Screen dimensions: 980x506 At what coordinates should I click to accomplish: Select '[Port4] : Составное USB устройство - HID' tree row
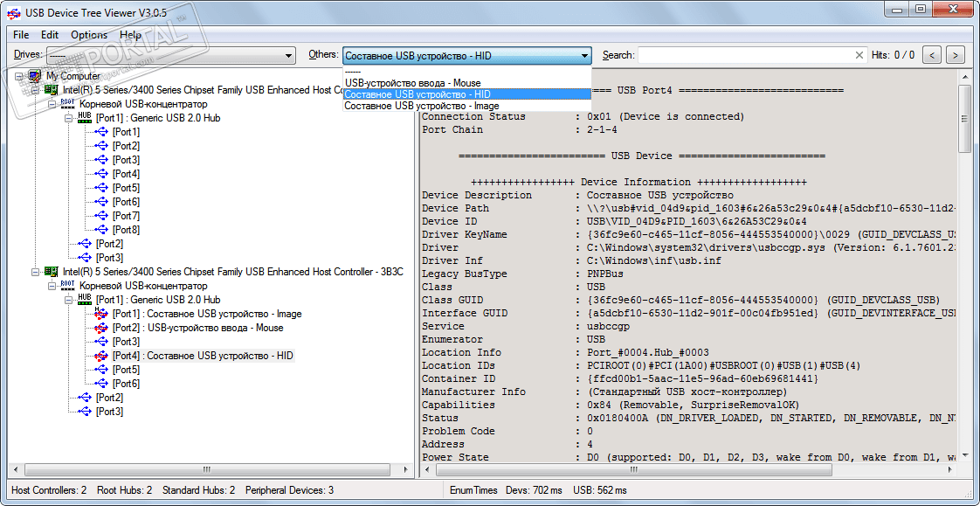click(x=203, y=356)
